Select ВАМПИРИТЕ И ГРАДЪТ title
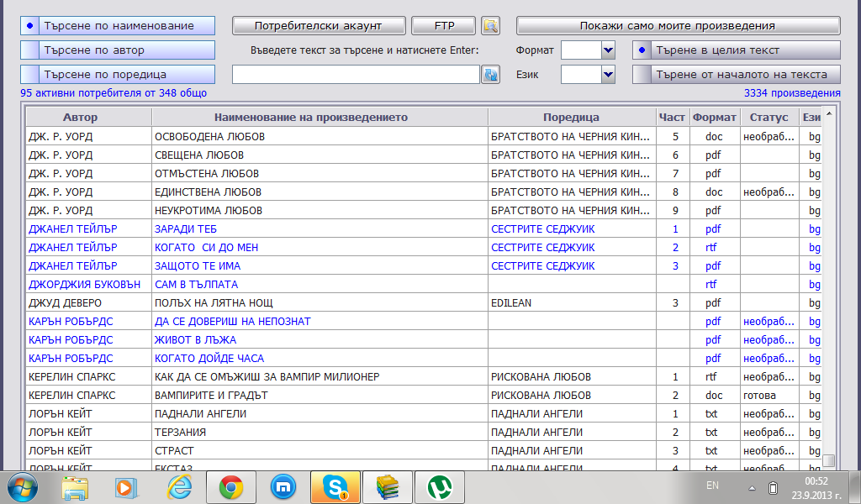The height and width of the screenshot is (504, 861). coord(211,396)
